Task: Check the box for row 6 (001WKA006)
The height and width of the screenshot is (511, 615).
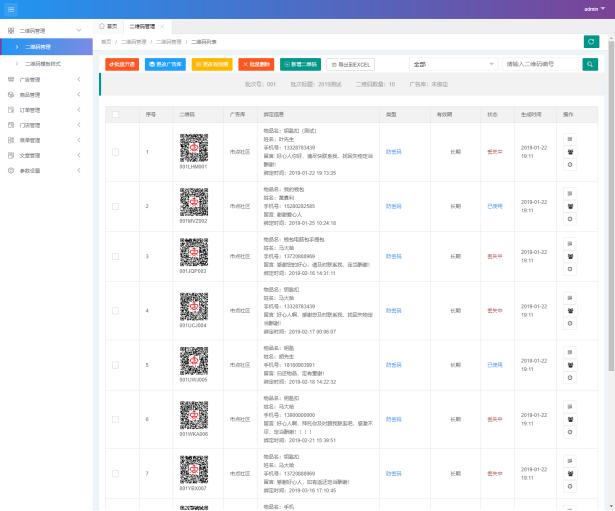Action: click(115, 419)
